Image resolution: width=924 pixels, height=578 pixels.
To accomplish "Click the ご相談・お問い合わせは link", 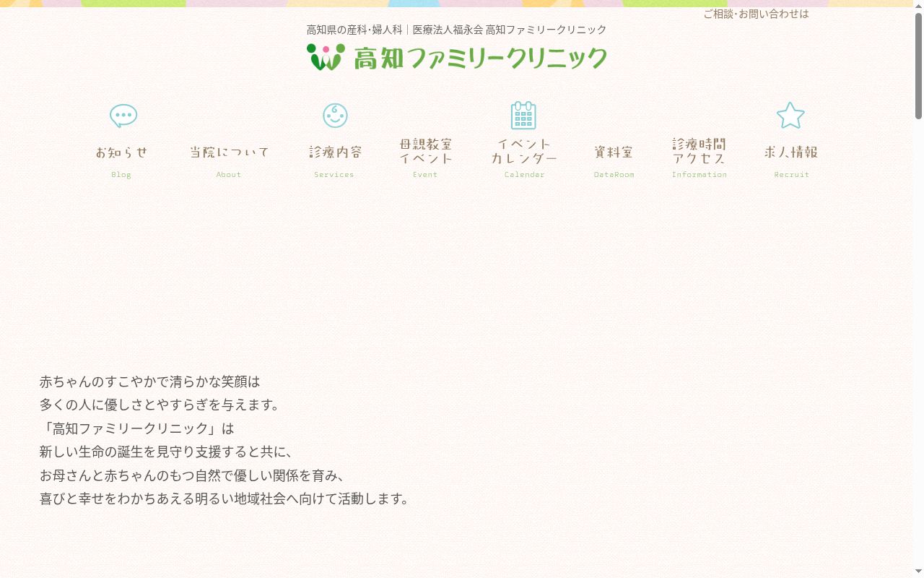I will 756,14.
